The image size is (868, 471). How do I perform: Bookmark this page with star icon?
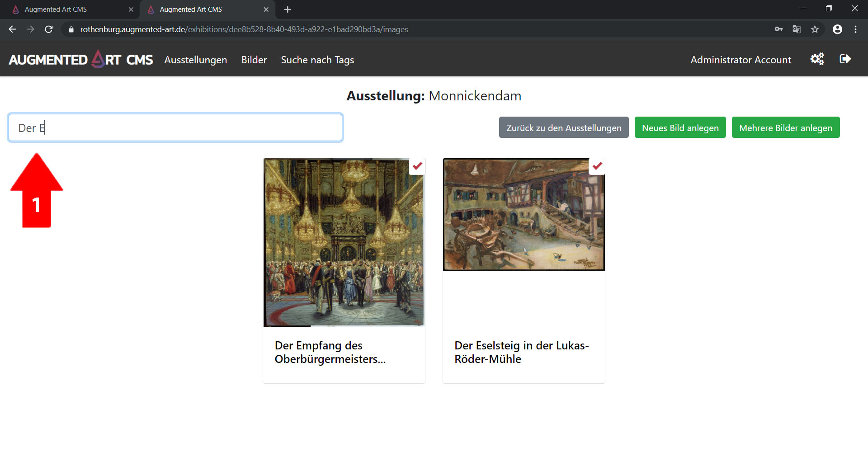(x=815, y=29)
